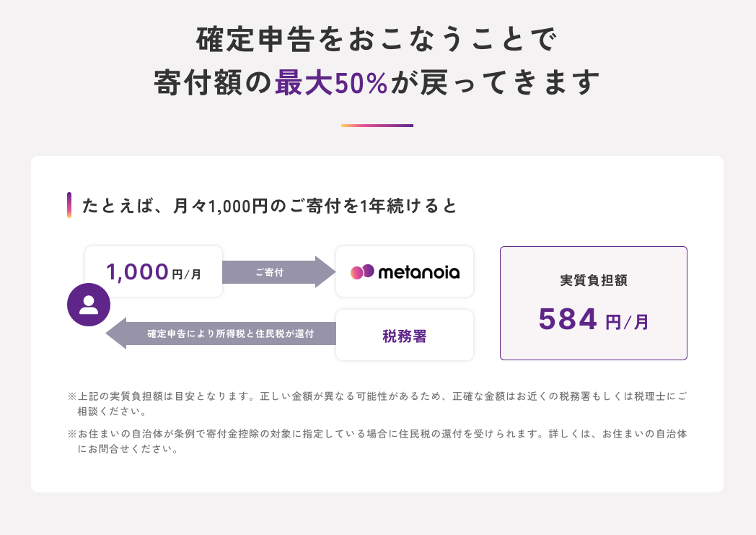Click the metanoia logo

coord(405,272)
